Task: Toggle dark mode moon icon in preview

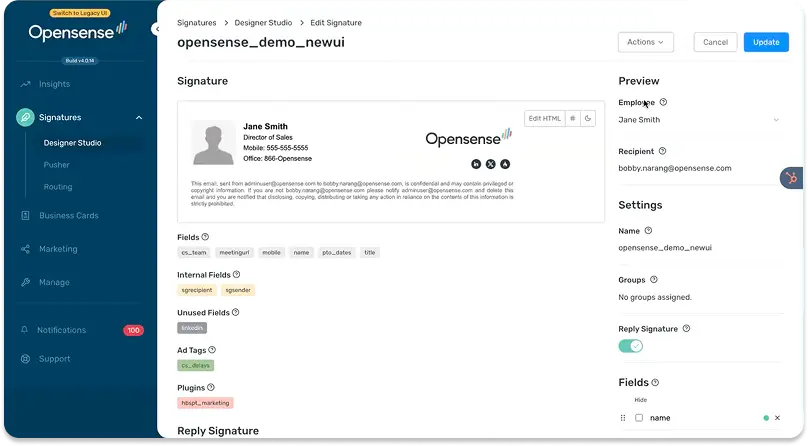Action: 587,118
